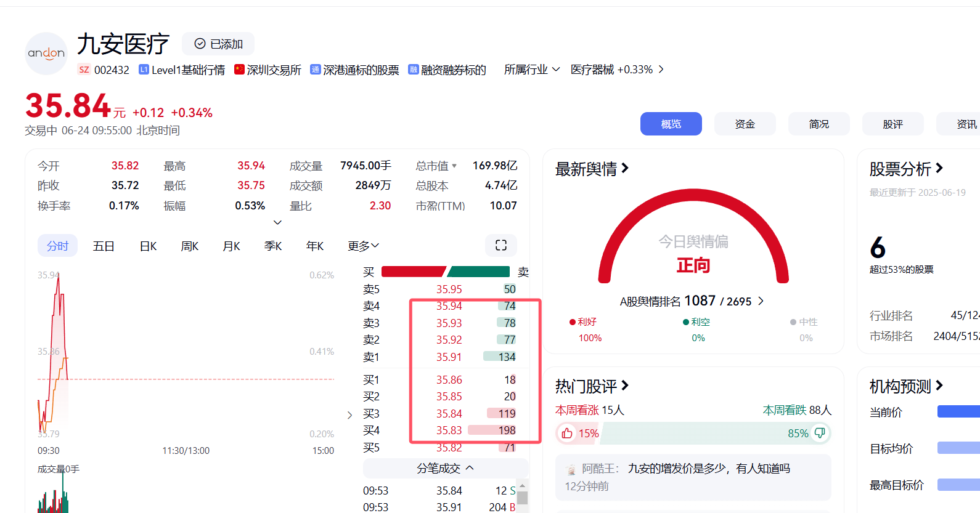Expand more quote details chevron below stats

coord(277,222)
